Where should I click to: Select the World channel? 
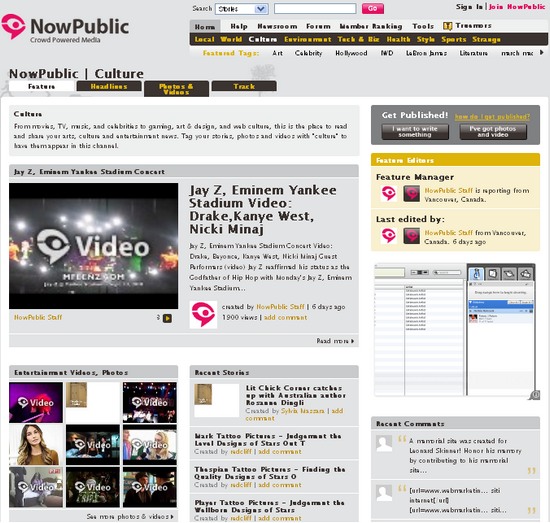(x=231, y=39)
